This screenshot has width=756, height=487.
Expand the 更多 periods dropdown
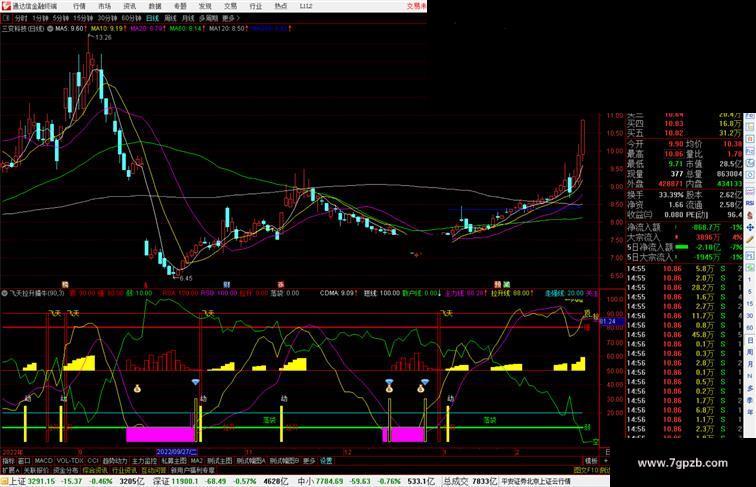pyautogui.click(x=230, y=18)
